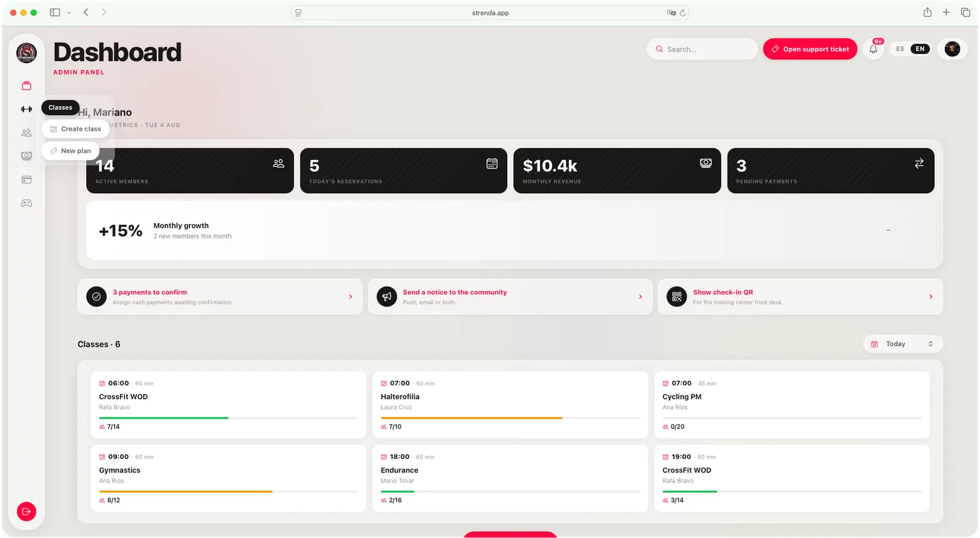Open the game controller sidebar icon
The height and width of the screenshot is (538, 980).
26,203
